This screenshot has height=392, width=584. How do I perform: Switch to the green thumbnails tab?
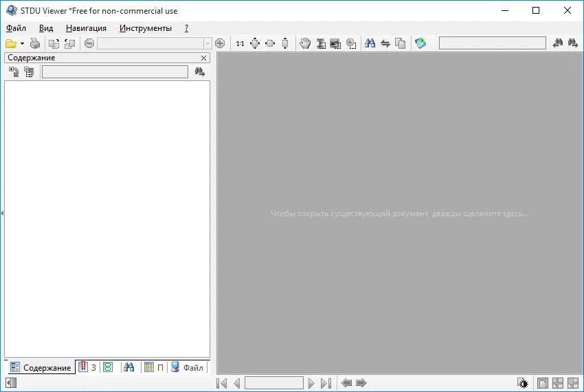click(x=108, y=367)
